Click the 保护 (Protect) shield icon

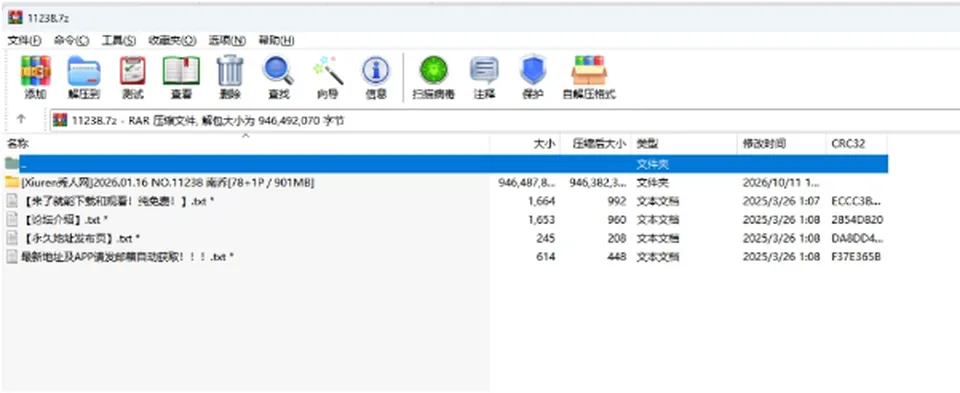pyautogui.click(x=533, y=70)
